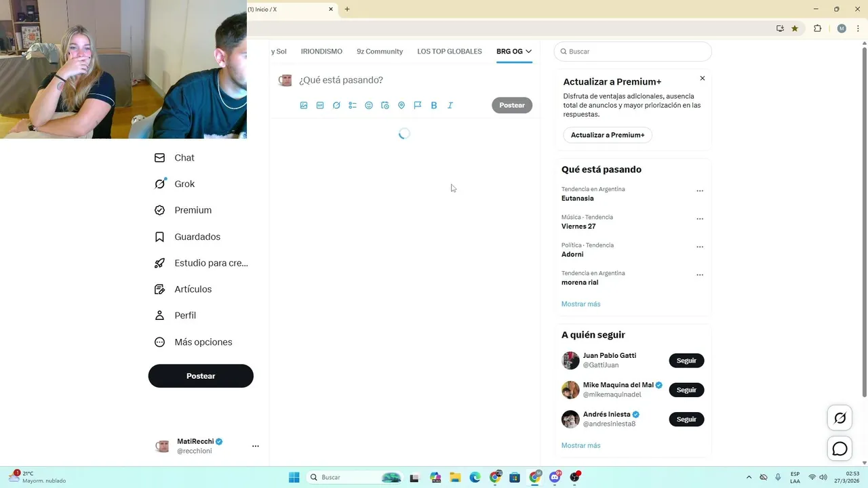Open the Adorni trend
The width and height of the screenshot is (868, 488).
pyautogui.click(x=572, y=254)
